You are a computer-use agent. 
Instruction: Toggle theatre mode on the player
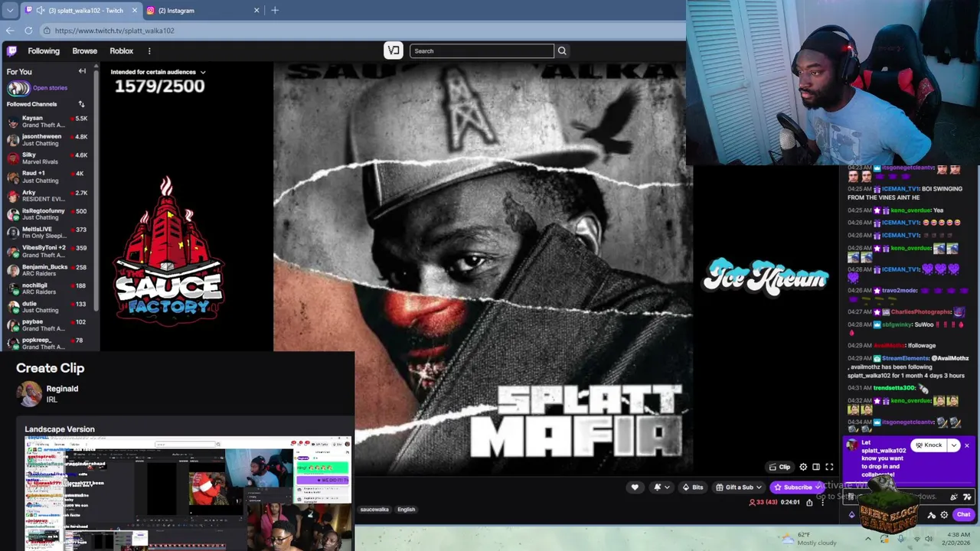coord(816,467)
